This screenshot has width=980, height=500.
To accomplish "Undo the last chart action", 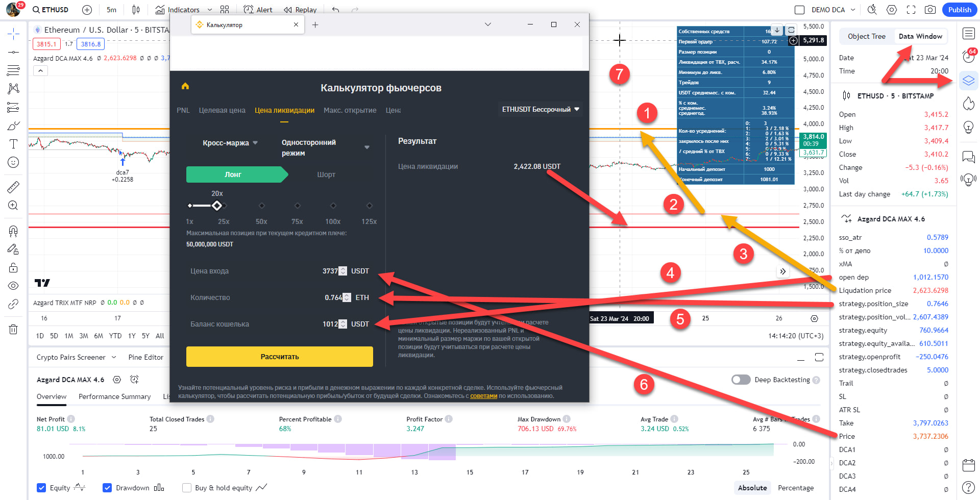I will [335, 10].
